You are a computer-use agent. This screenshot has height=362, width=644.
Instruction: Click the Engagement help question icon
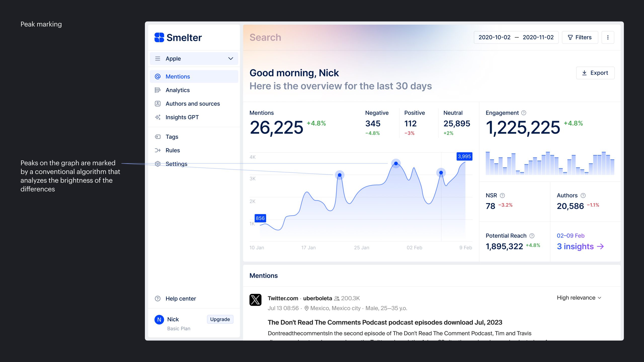[524, 113]
